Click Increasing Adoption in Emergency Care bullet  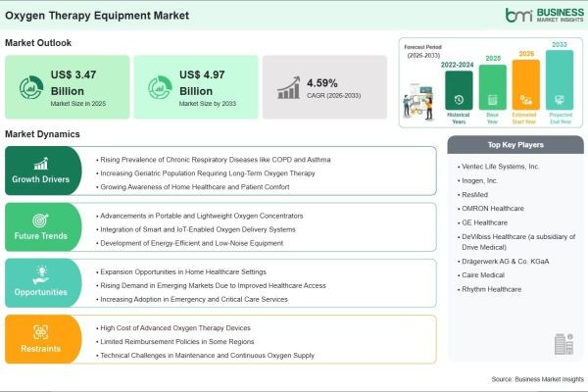click(192, 299)
